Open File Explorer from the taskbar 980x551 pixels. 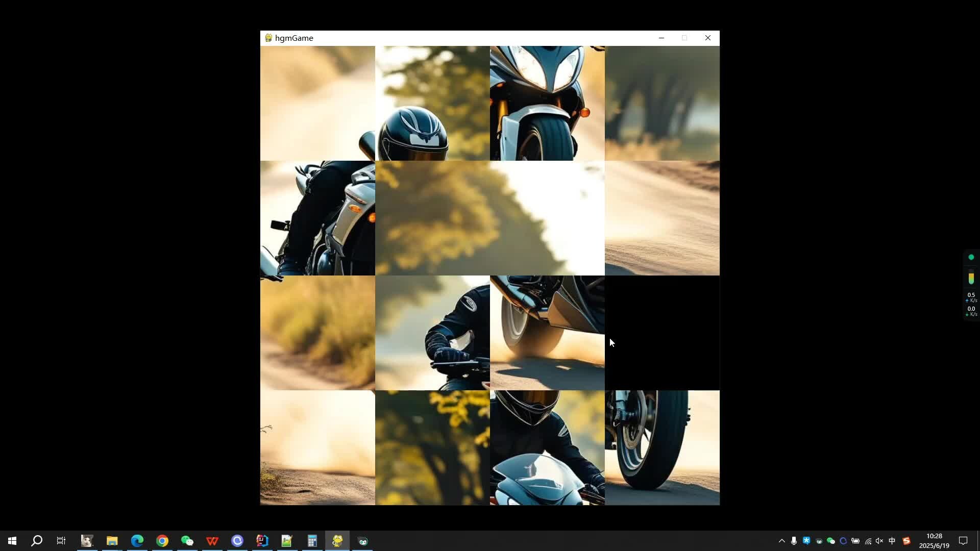112,541
